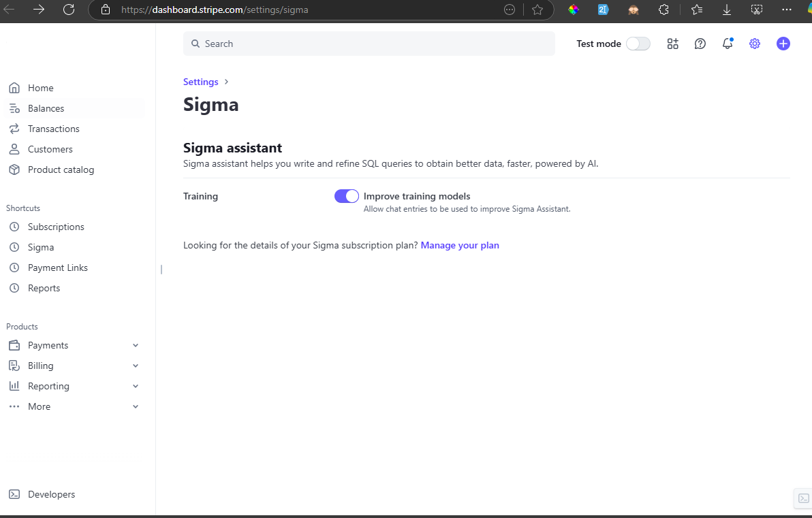The width and height of the screenshot is (812, 518).
Task: Open the settings gear icon
Action: (755, 44)
